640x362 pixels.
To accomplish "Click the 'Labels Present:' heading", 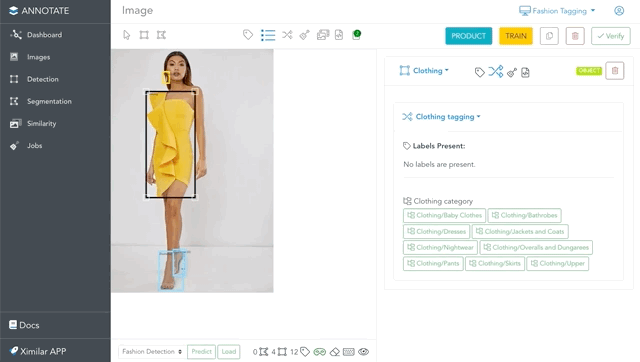I will click(439, 146).
